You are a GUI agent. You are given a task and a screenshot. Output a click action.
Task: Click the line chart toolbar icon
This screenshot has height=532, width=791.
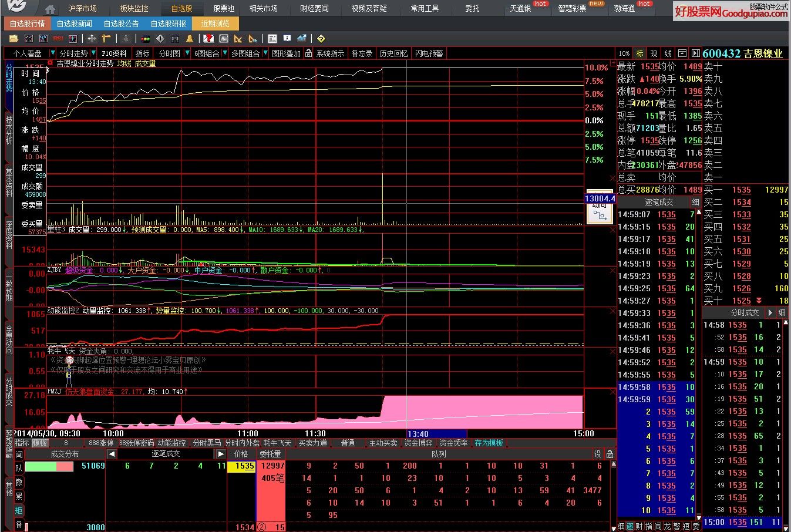pyautogui.click(x=29, y=38)
